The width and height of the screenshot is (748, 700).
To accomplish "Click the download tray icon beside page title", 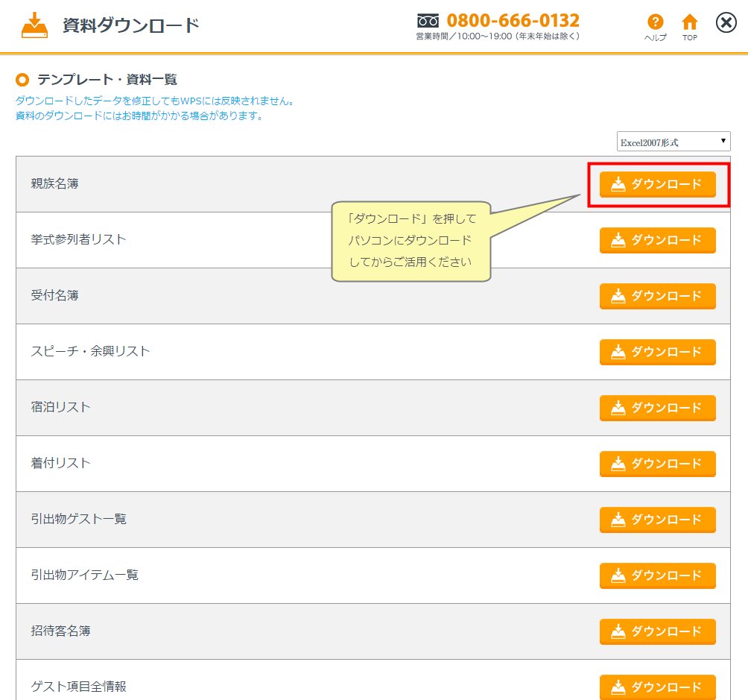I will pyautogui.click(x=34, y=25).
